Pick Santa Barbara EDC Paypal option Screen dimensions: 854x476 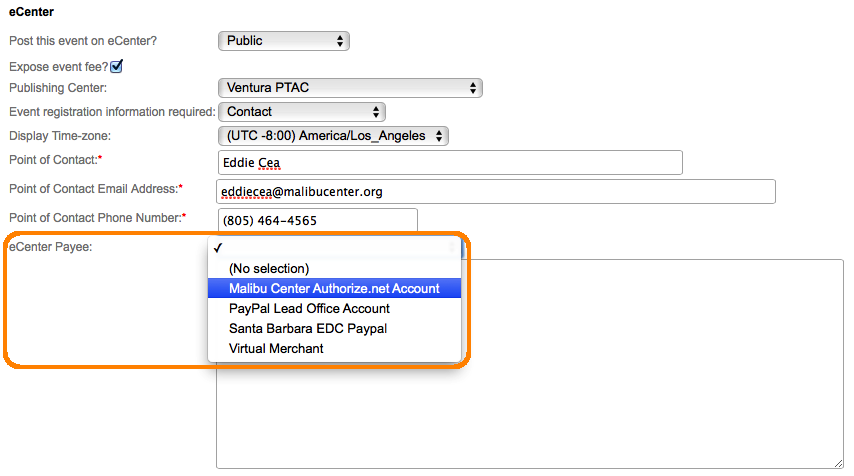point(308,328)
